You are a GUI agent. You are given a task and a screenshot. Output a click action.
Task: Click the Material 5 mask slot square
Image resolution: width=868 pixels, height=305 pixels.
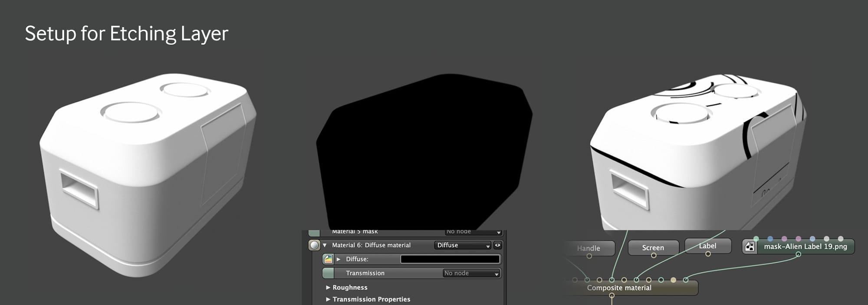(314, 233)
